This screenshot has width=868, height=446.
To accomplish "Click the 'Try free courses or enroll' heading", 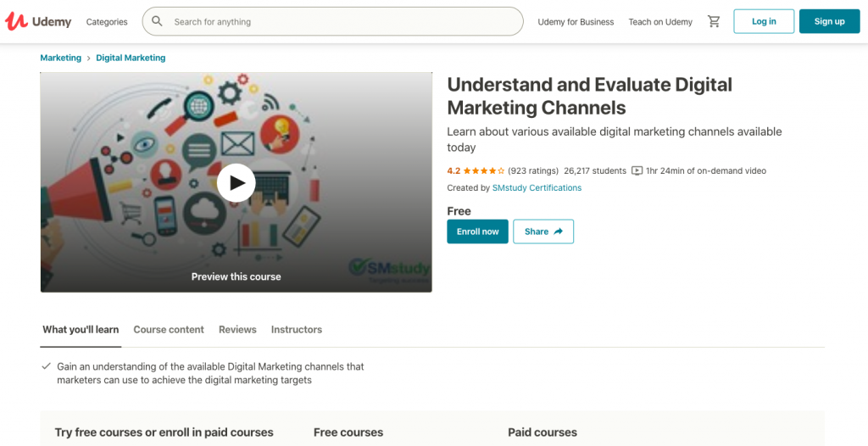I will point(164,432).
